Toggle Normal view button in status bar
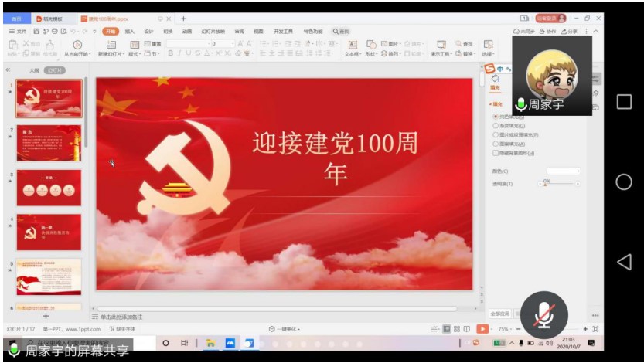The image size is (644, 363). [x=446, y=329]
